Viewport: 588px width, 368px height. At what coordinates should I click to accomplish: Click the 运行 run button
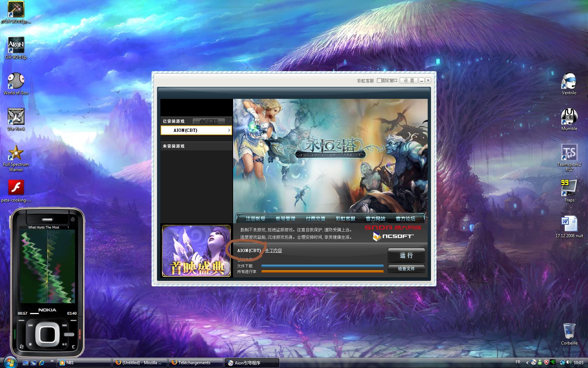406,255
